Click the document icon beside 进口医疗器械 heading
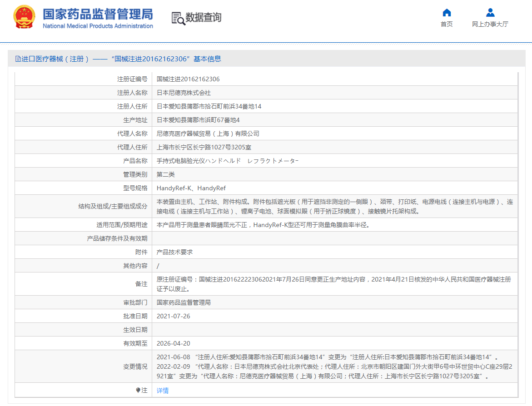The image size is (532, 406). [18, 59]
